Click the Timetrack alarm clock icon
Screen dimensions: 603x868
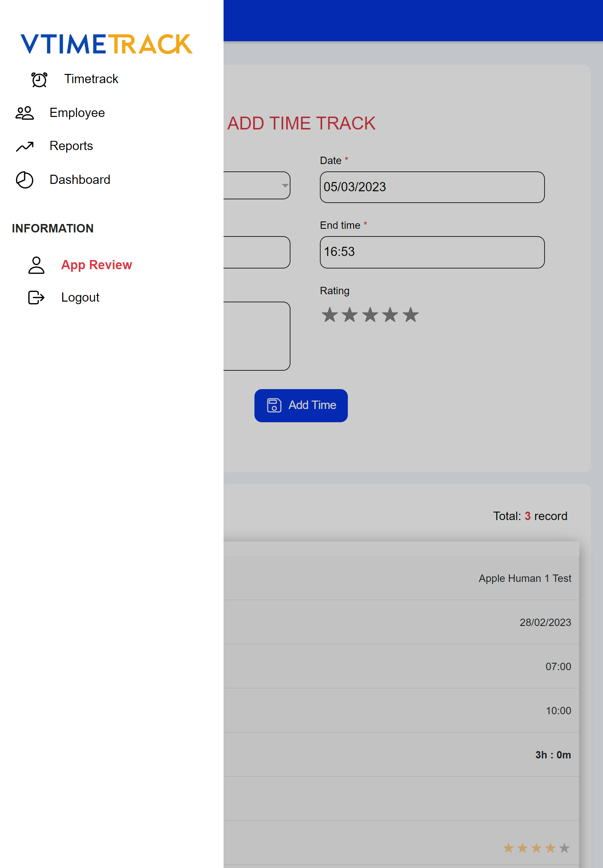click(39, 79)
